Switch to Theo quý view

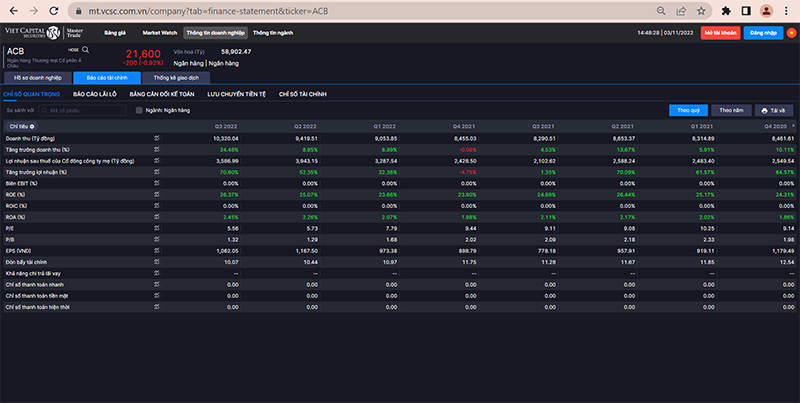[x=688, y=110]
